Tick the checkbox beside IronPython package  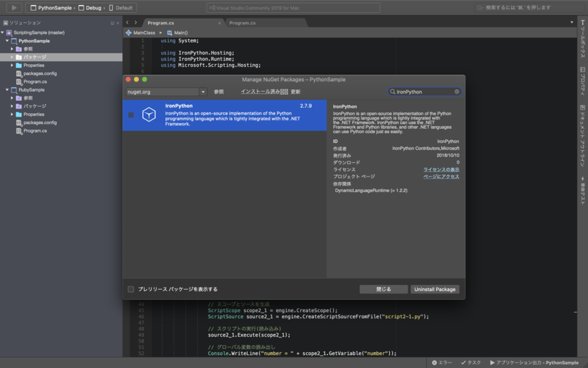click(x=131, y=115)
